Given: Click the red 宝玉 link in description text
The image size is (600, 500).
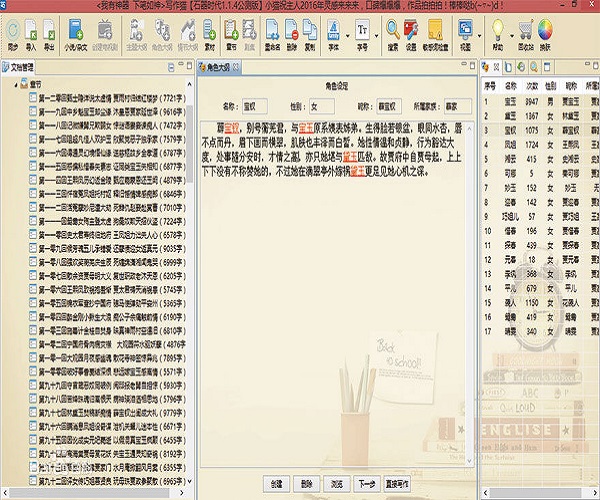Looking at the screenshot, I should click(306, 128).
